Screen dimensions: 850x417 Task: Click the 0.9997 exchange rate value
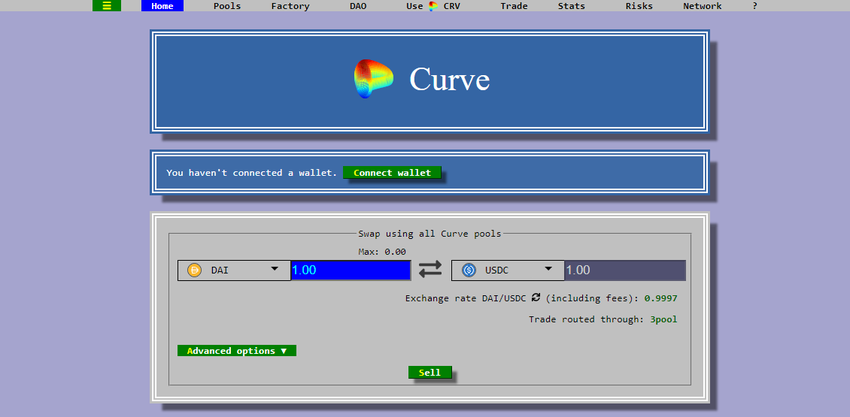point(661,298)
